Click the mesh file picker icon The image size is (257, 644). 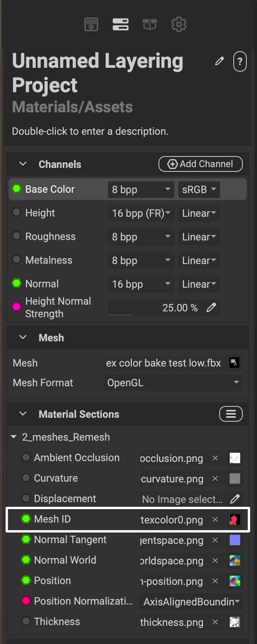[x=234, y=363]
